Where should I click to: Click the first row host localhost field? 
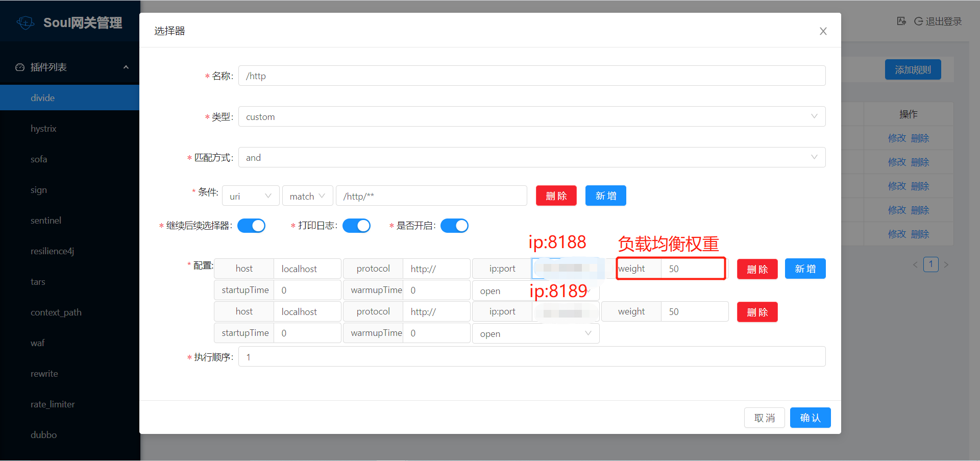coord(307,269)
